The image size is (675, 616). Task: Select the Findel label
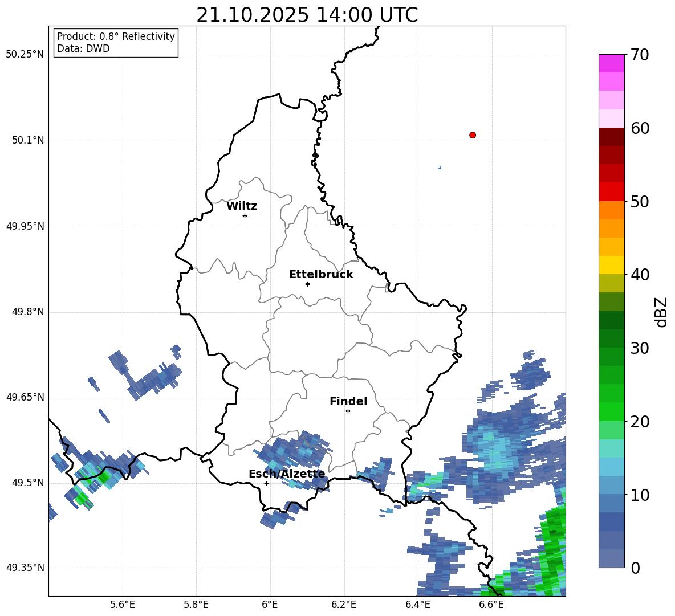coord(348,401)
